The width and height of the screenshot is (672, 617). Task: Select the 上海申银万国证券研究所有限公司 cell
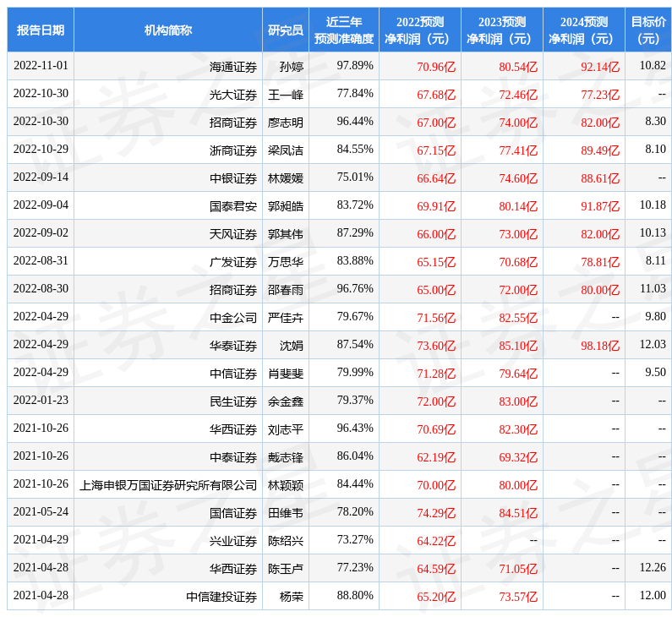pyautogui.click(x=168, y=485)
